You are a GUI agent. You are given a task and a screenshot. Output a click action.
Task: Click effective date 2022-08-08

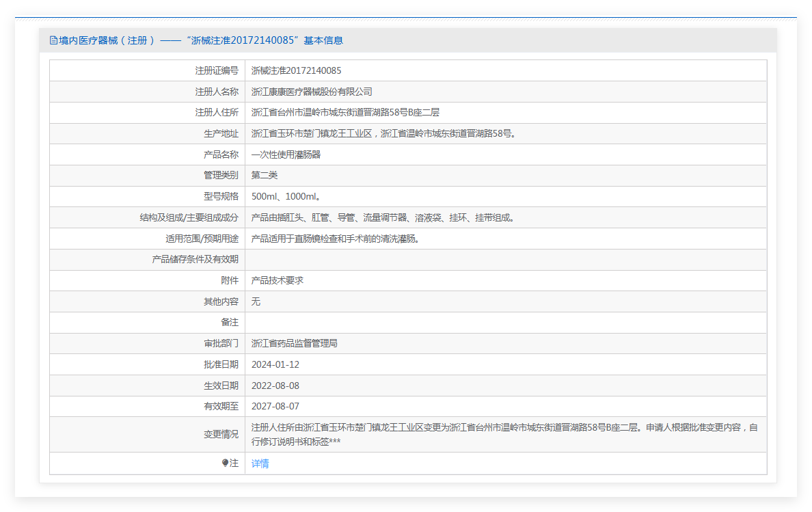275,386
